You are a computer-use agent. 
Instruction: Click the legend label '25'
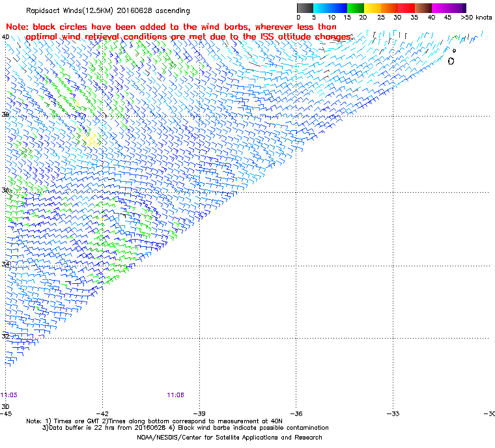(381, 18)
